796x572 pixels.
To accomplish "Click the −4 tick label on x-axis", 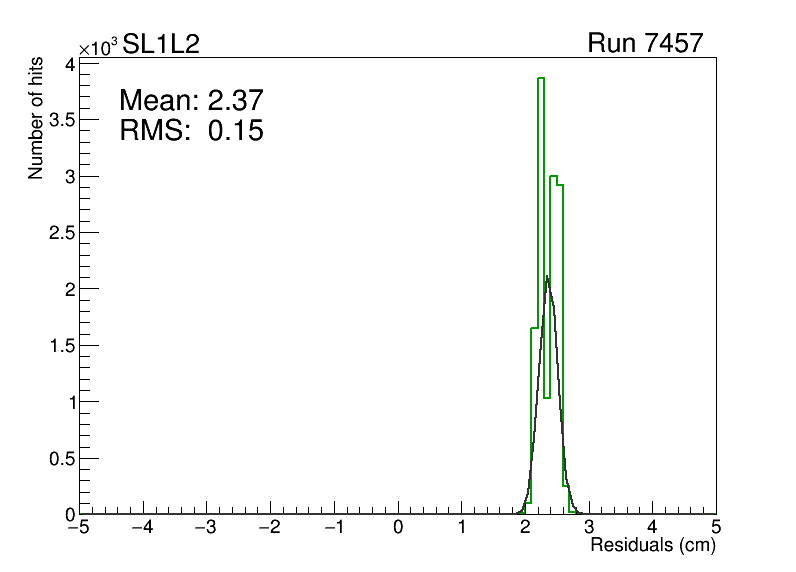I will (142, 527).
